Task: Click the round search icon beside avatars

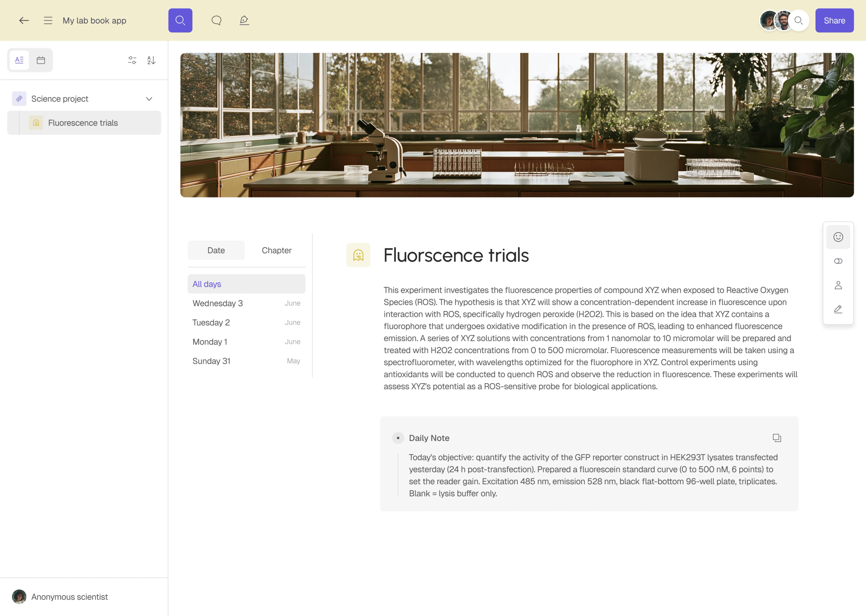Action: point(799,21)
